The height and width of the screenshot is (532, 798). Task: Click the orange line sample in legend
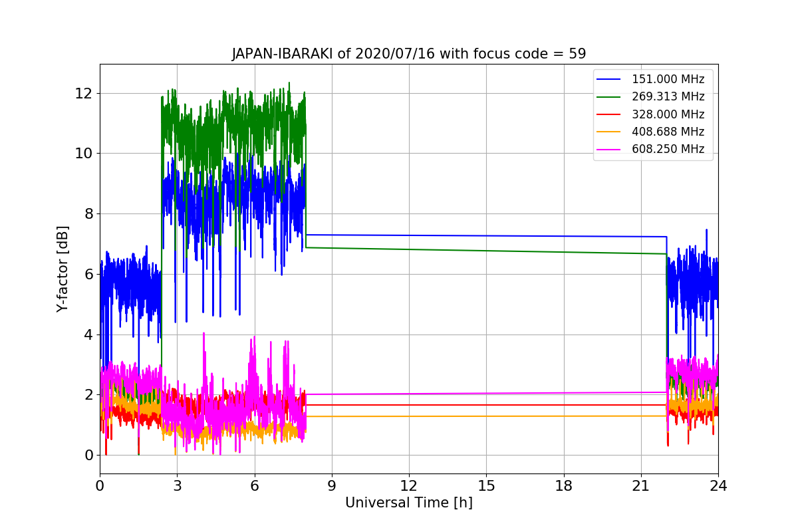[x=610, y=132]
